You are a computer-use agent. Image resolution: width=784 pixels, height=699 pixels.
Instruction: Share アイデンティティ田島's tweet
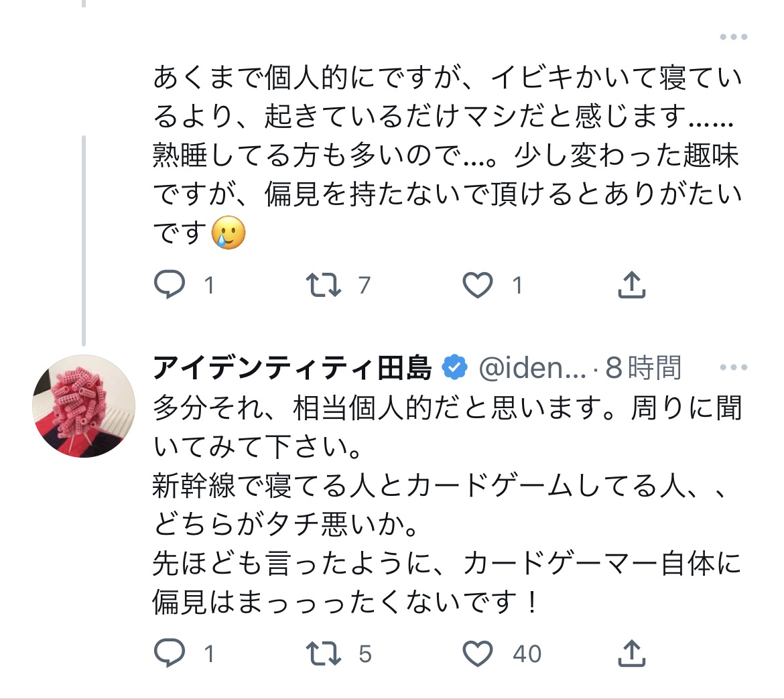(x=631, y=653)
